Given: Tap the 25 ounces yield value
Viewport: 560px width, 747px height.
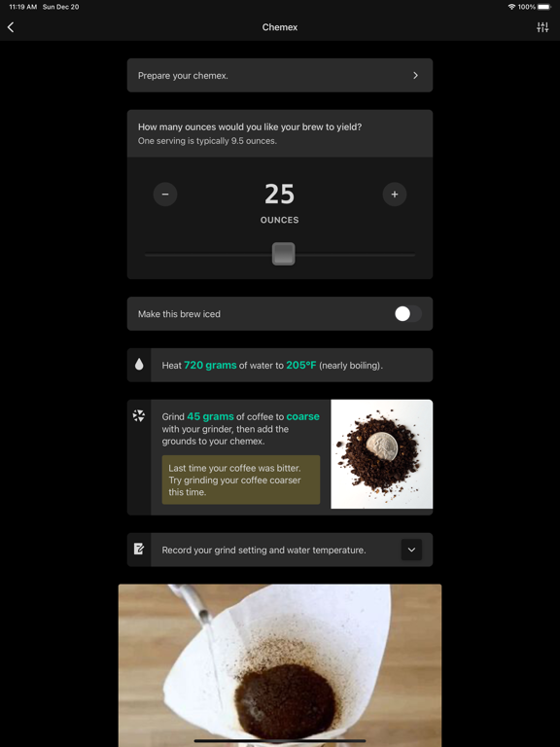Looking at the screenshot, I should click(x=280, y=195).
